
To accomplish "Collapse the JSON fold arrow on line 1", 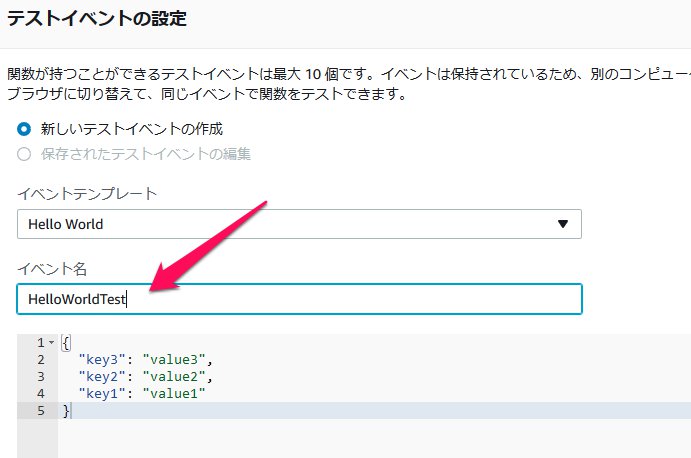I will point(51,343).
